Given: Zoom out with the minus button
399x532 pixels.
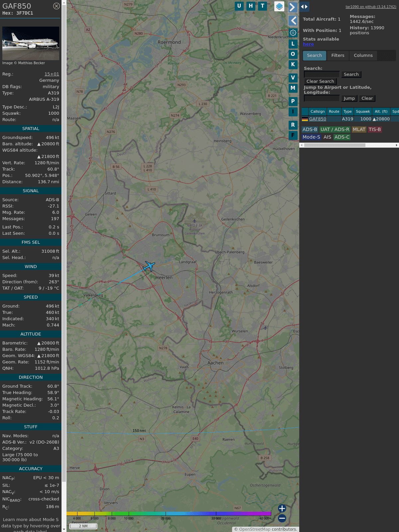Looking at the screenshot, I should 282,518.
